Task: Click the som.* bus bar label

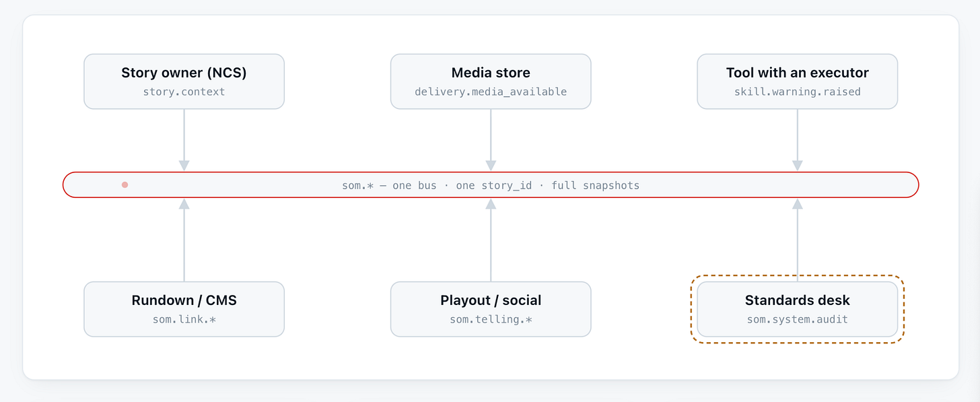Action: click(x=491, y=185)
